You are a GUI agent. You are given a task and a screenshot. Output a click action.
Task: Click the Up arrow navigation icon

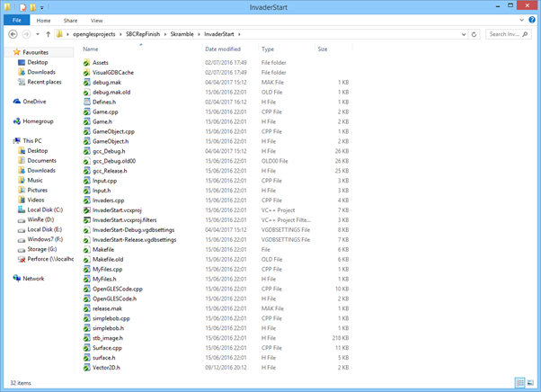(x=48, y=34)
